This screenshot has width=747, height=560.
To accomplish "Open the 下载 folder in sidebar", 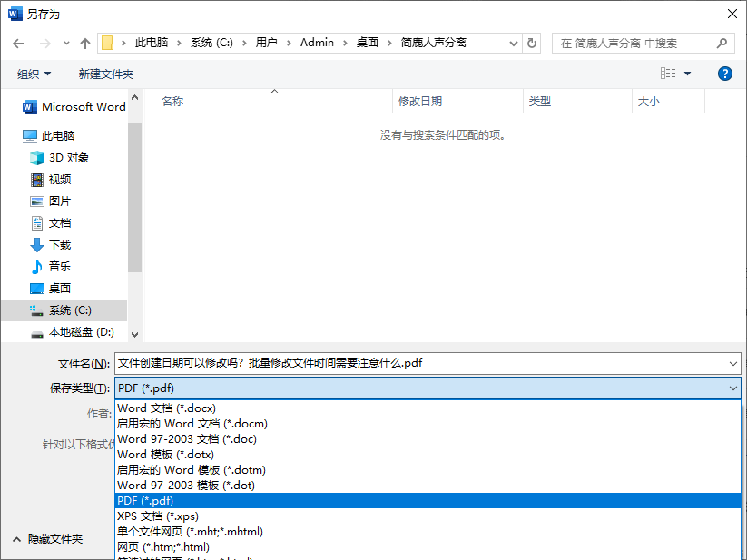I will [62, 244].
